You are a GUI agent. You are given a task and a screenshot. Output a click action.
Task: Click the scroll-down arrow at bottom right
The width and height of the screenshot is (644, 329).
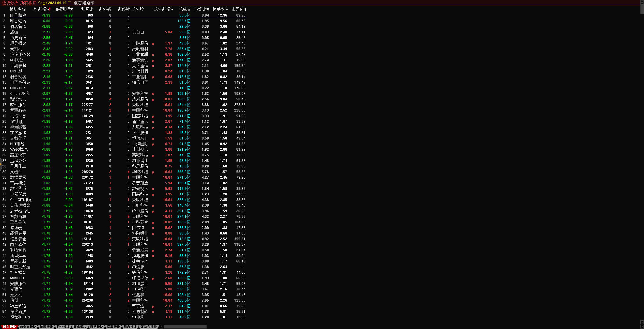642,323
